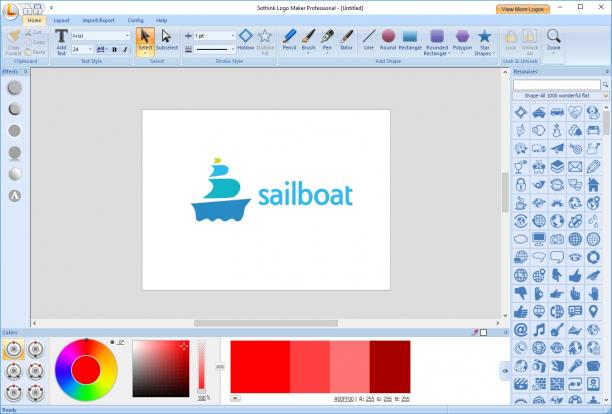
Task: Click the sailboat logo text on canvas
Action: (x=305, y=194)
